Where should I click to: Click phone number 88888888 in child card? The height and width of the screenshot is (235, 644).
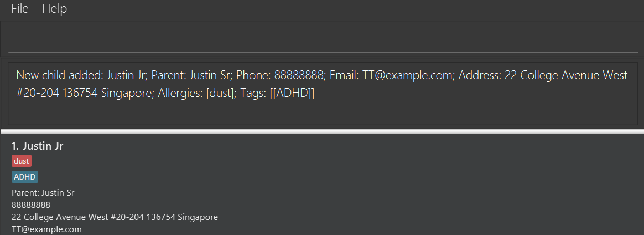[31, 205]
